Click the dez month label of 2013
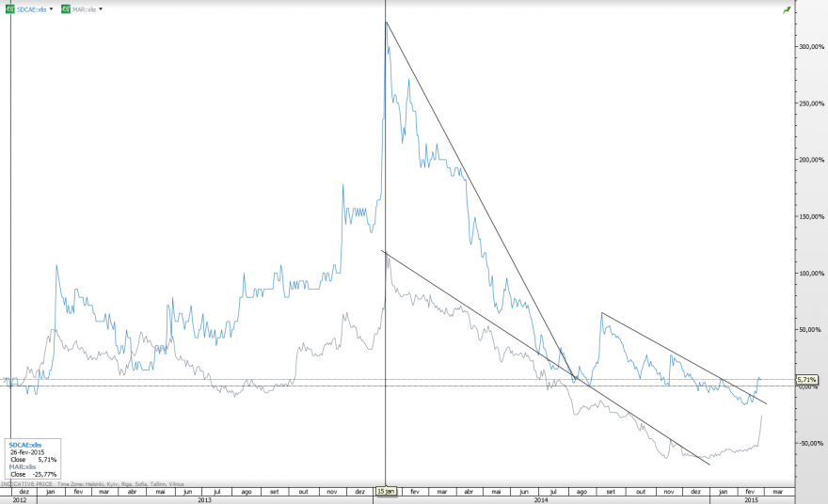 pyautogui.click(x=359, y=492)
